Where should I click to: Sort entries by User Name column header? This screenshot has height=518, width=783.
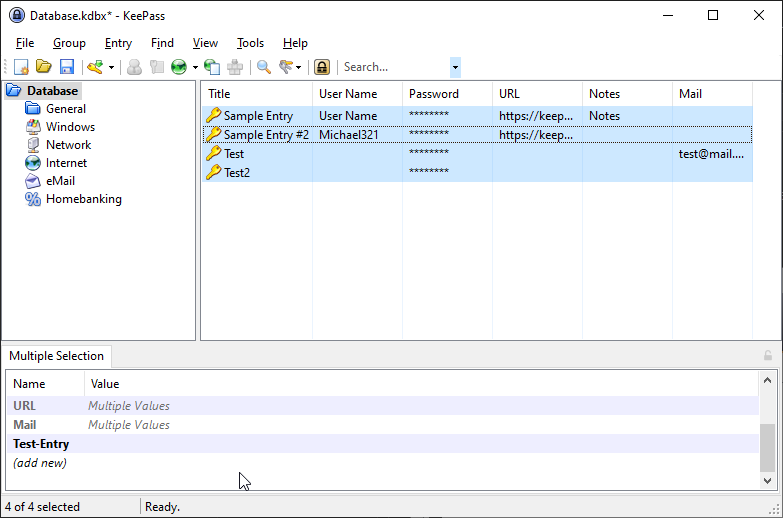pyautogui.click(x=358, y=94)
